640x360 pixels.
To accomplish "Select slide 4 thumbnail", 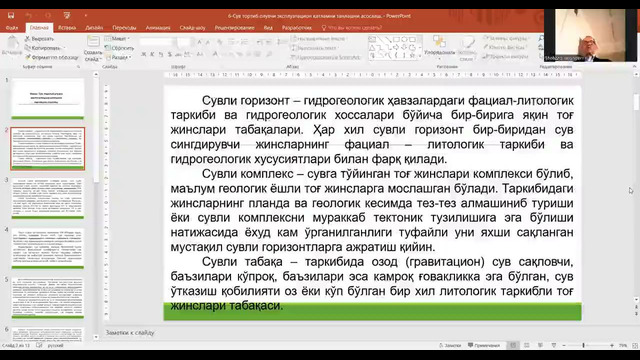I will 48,248.
